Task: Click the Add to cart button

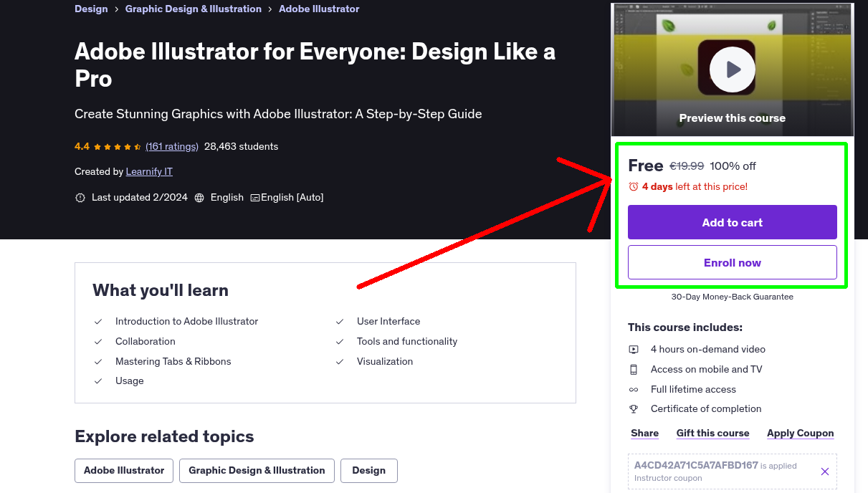Action: pos(733,222)
